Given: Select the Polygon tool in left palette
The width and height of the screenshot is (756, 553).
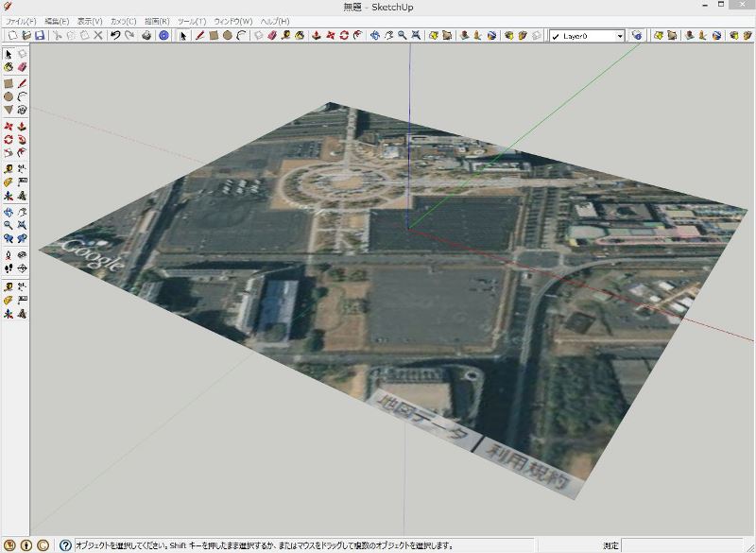Looking at the screenshot, I should (x=9, y=110).
